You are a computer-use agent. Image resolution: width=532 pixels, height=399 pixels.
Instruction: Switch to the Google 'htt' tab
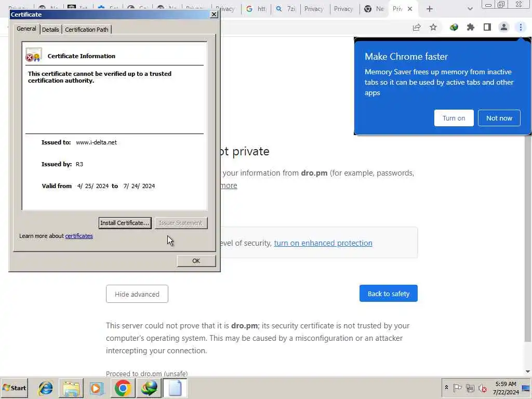coord(256,9)
